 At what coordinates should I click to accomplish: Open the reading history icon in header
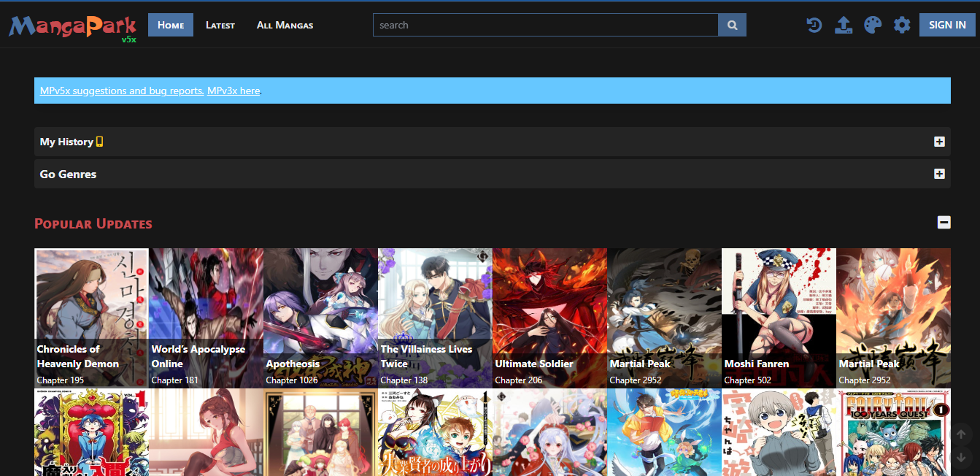[814, 25]
